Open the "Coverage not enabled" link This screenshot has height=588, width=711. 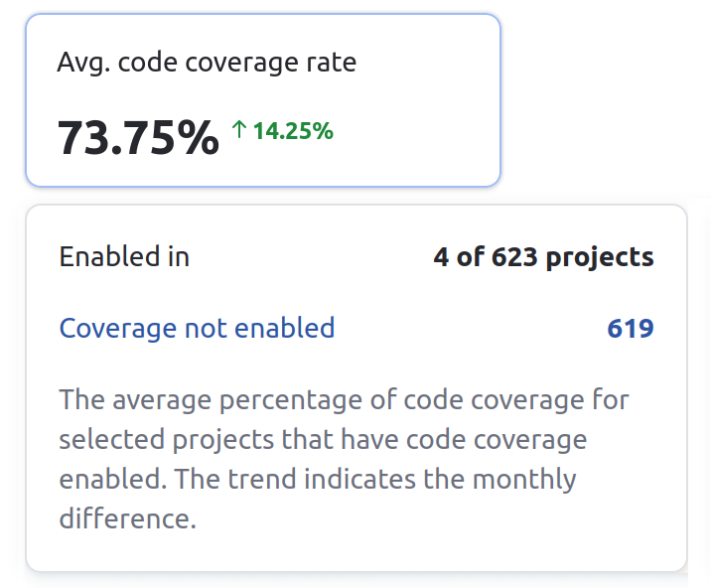(x=197, y=328)
